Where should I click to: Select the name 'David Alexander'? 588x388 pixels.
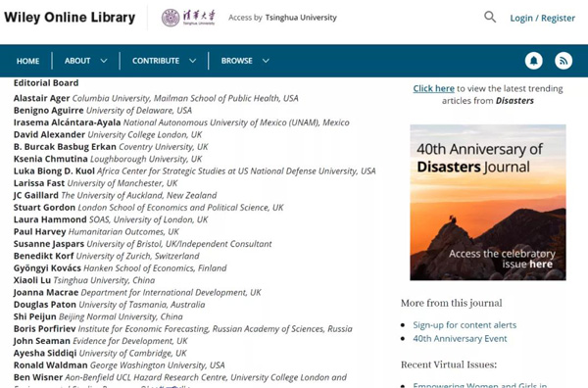pos(49,134)
